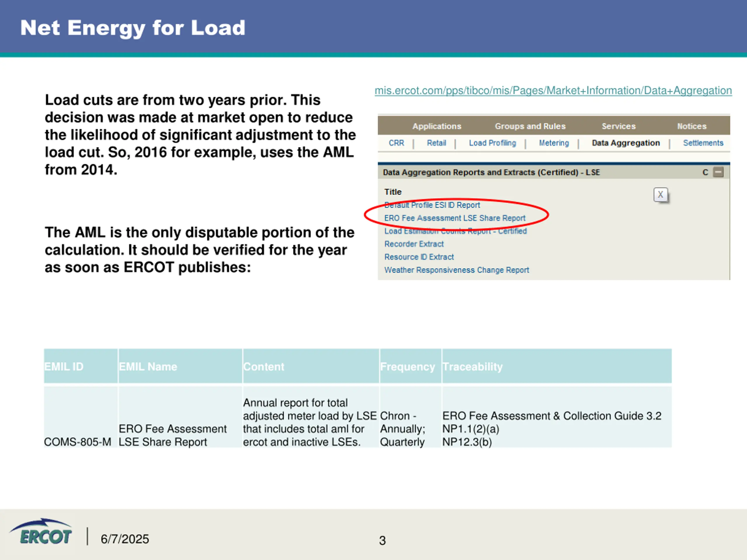Select the Notices menu tab
This screenshot has width=747, height=560.
(692, 126)
